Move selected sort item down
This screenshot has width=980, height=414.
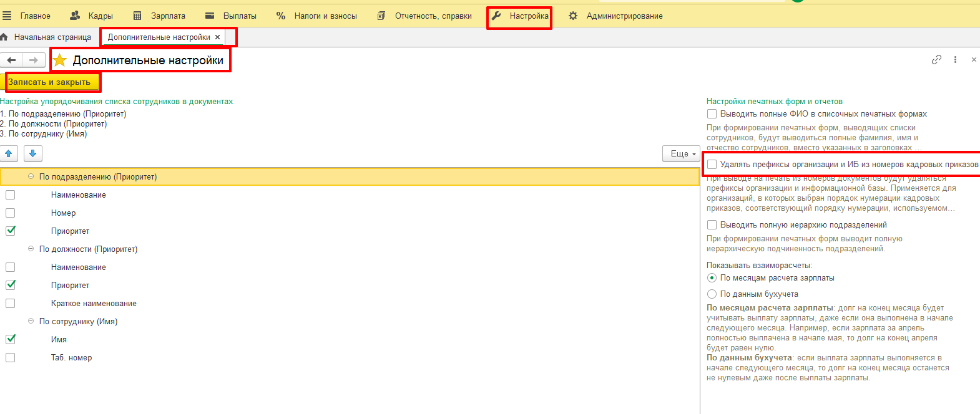click(33, 153)
